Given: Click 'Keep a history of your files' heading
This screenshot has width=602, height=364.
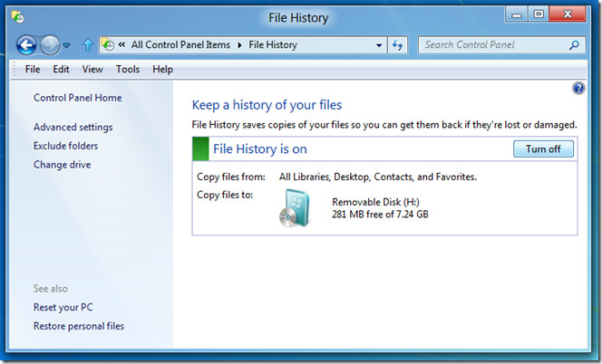Looking at the screenshot, I should click(267, 105).
